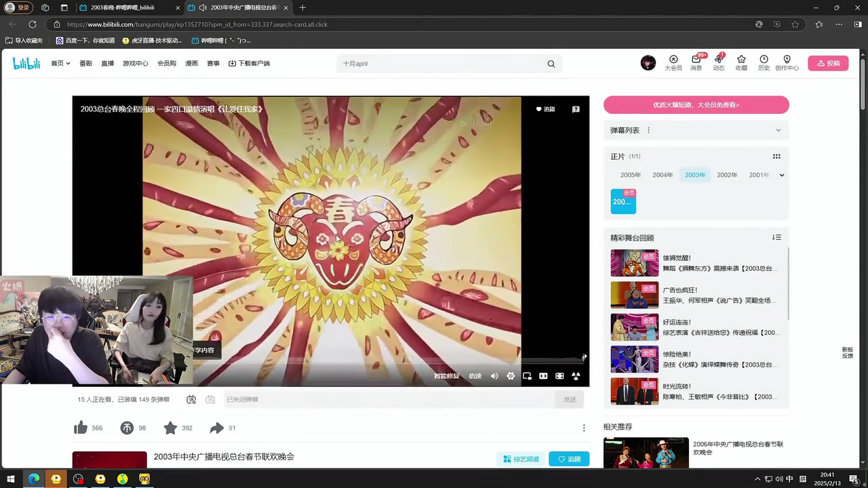
Task: Open the 番剧 menu item
Action: point(85,63)
